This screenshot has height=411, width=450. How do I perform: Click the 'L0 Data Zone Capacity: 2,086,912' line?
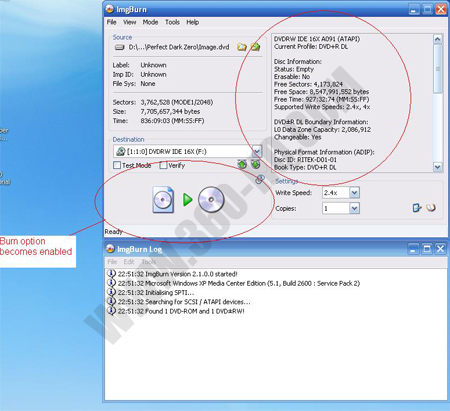click(x=322, y=130)
